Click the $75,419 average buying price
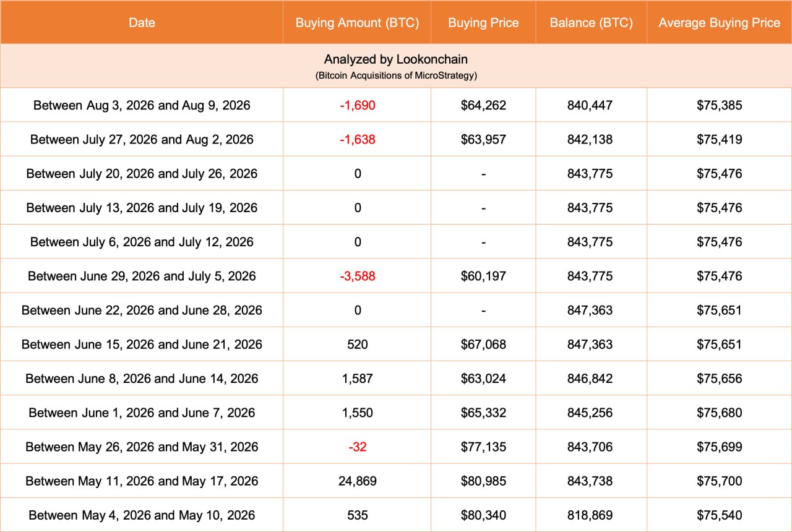Viewport: 792px width, 532px height. coord(720,139)
